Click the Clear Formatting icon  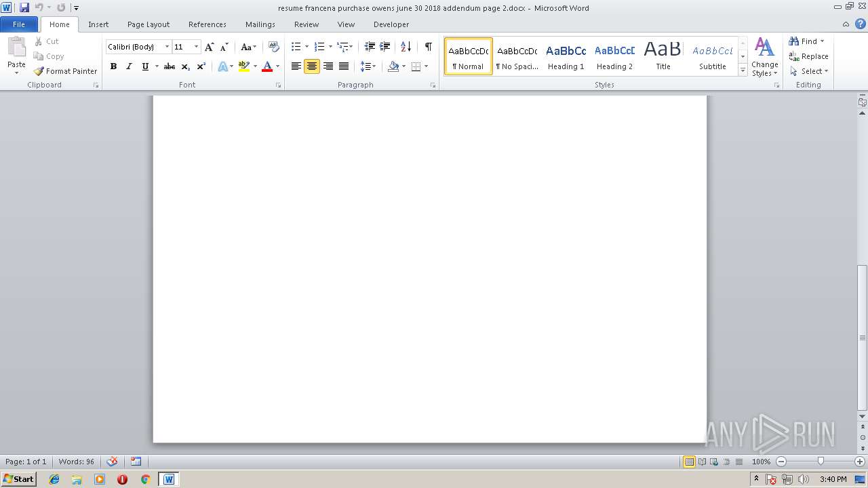tap(274, 47)
